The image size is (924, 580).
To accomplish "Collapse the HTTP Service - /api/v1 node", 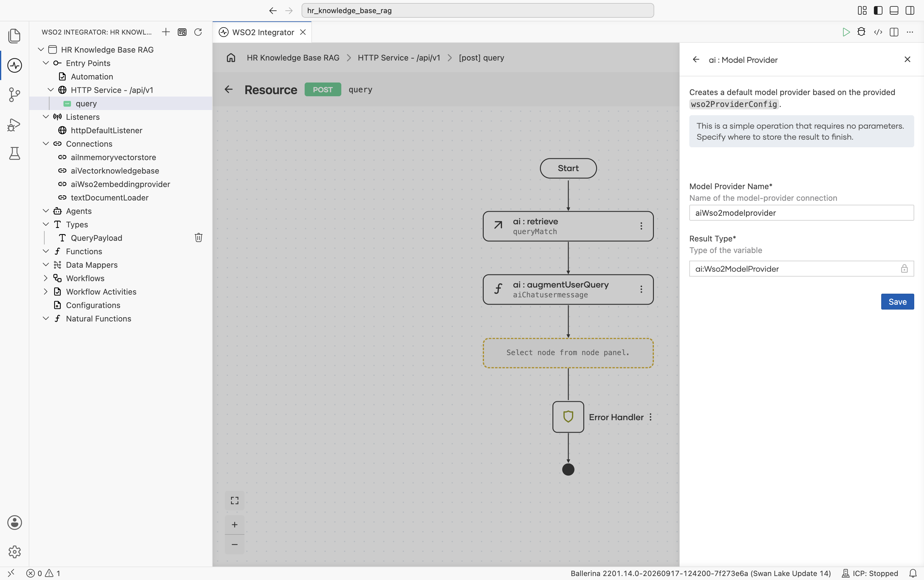I will [51, 90].
